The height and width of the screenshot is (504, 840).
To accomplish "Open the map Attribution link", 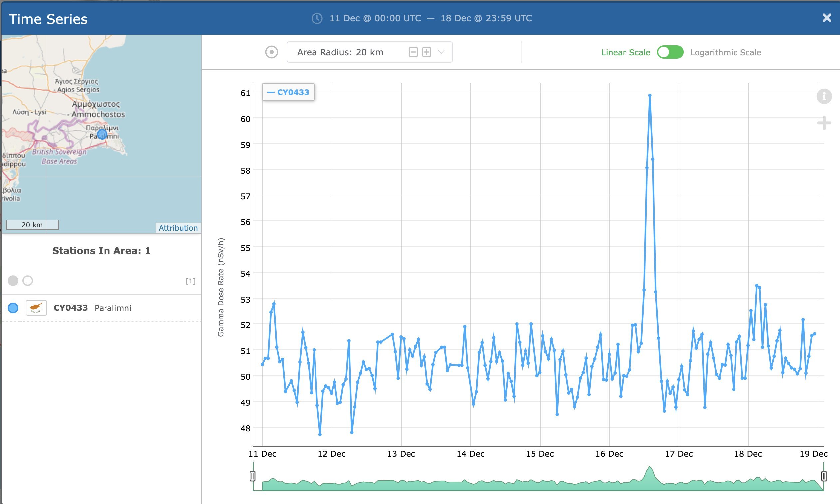I will (x=178, y=228).
